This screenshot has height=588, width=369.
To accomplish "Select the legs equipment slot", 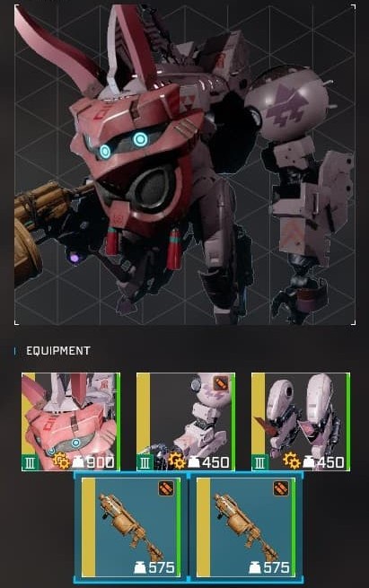I will pos(301,422).
